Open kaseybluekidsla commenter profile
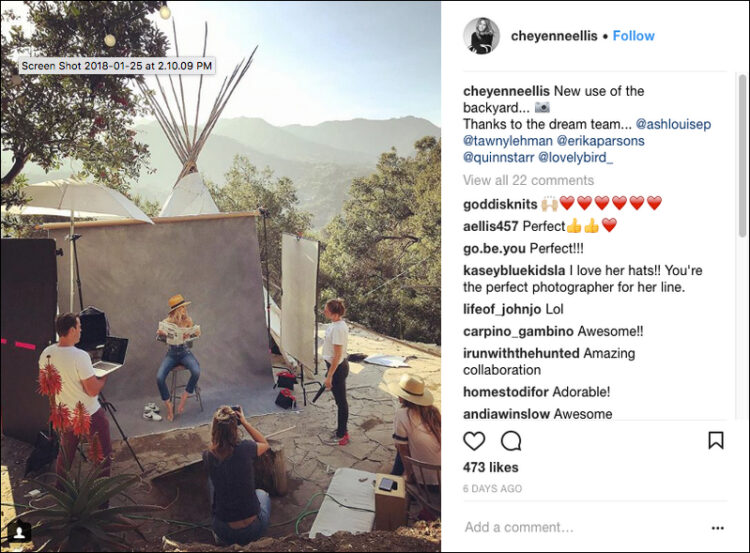 coord(514,270)
